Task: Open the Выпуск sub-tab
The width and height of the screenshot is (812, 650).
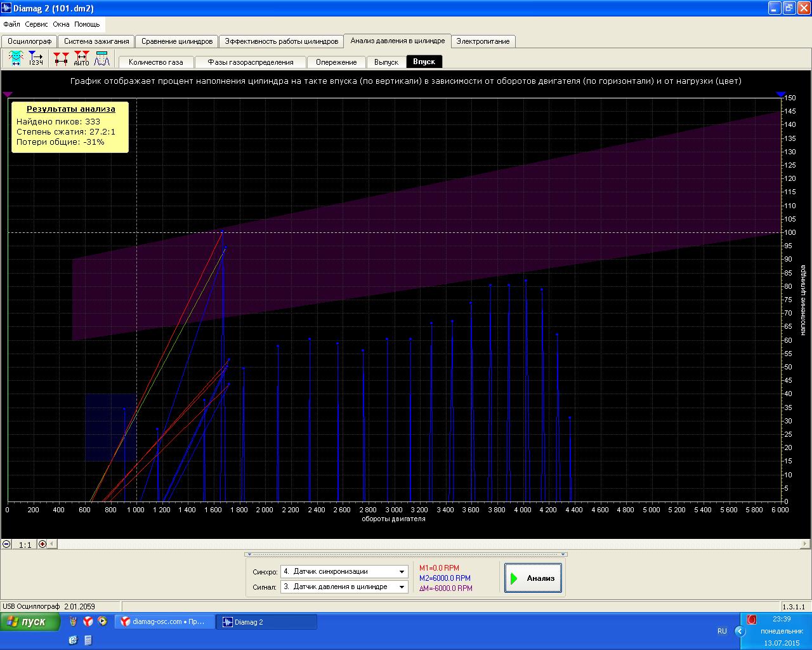Action: coord(386,62)
